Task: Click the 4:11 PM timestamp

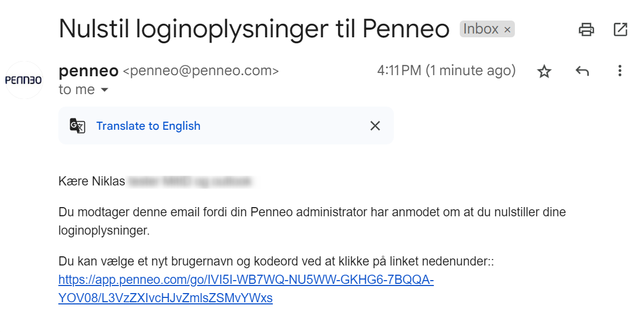Action: tap(446, 71)
